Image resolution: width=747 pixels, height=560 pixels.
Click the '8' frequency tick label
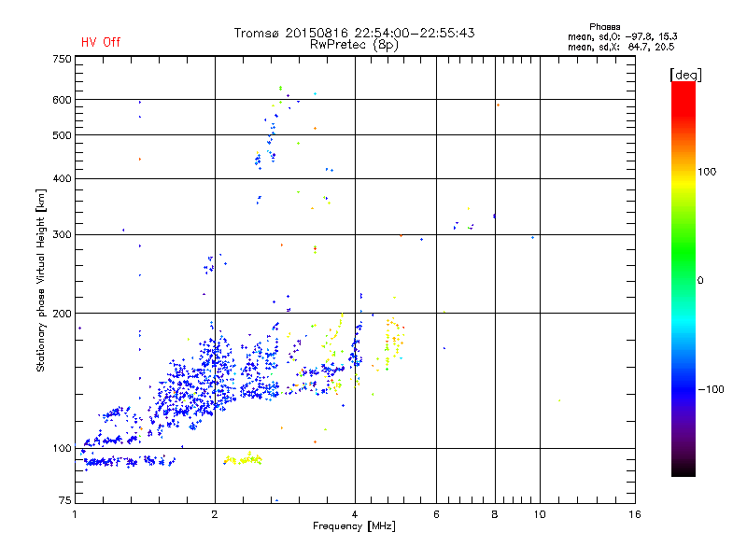(x=495, y=514)
